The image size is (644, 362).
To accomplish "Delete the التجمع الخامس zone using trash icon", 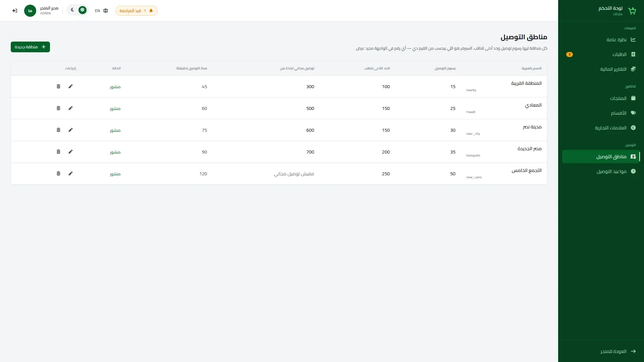I will 58,174.
